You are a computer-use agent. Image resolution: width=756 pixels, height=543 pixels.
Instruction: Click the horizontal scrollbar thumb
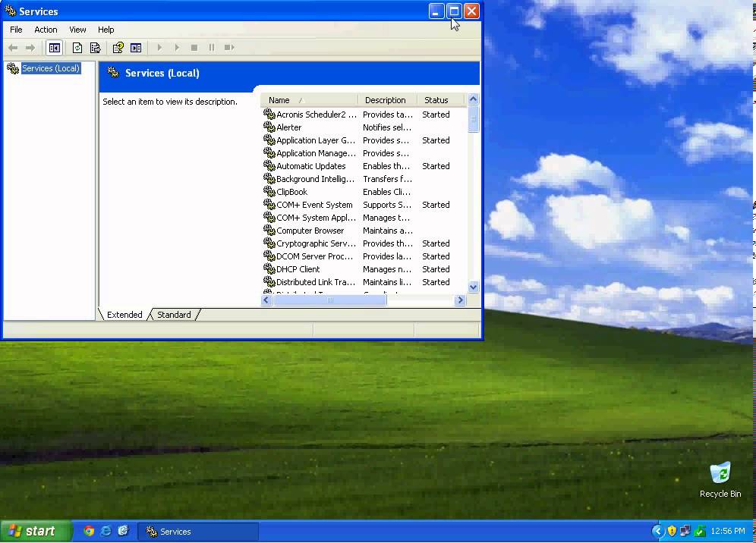click(329, 300)
